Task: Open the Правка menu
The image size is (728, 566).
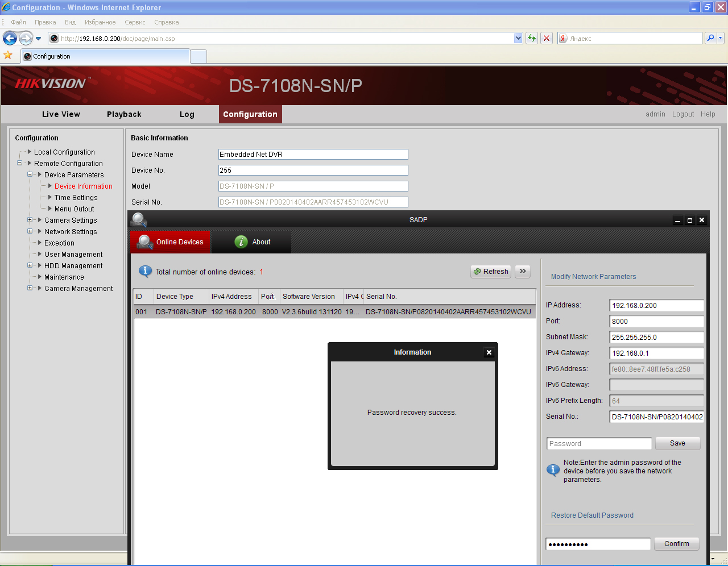Action: click(x=45, y=22)
